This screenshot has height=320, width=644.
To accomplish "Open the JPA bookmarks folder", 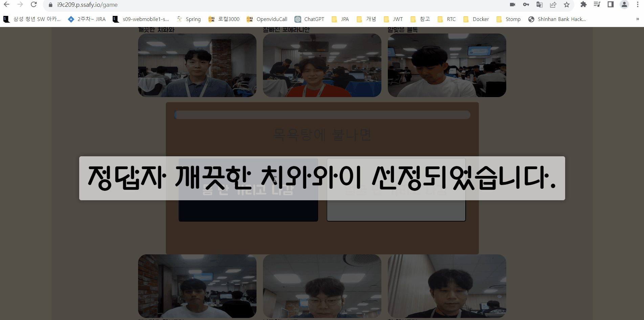I will click(x=340, y=19).
